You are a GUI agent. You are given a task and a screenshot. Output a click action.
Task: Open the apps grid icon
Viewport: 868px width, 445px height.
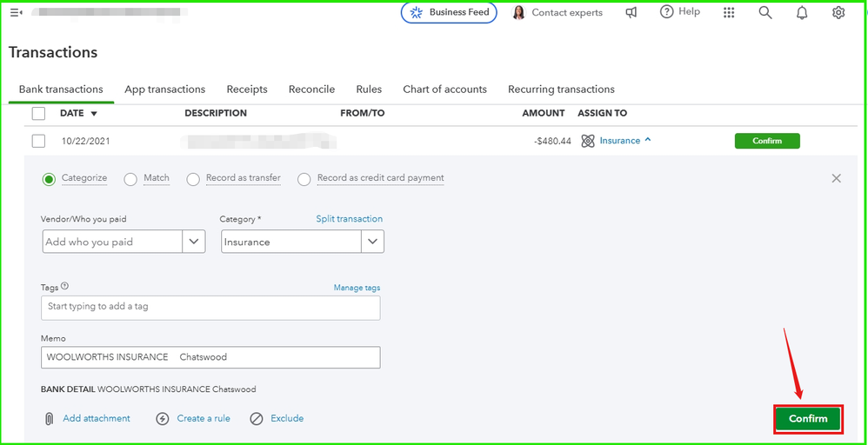[x=729, y=12]
